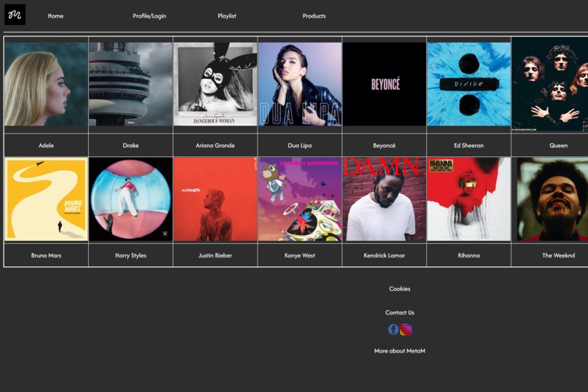Viewport: 588px width, 392px height.
Task: Click the Contact Us link
Action: click(400, 312)
